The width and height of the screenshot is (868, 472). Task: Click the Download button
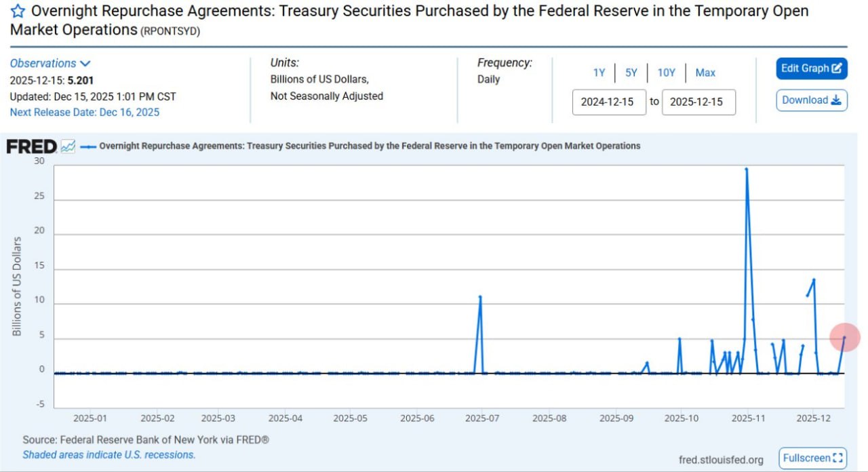805,100
